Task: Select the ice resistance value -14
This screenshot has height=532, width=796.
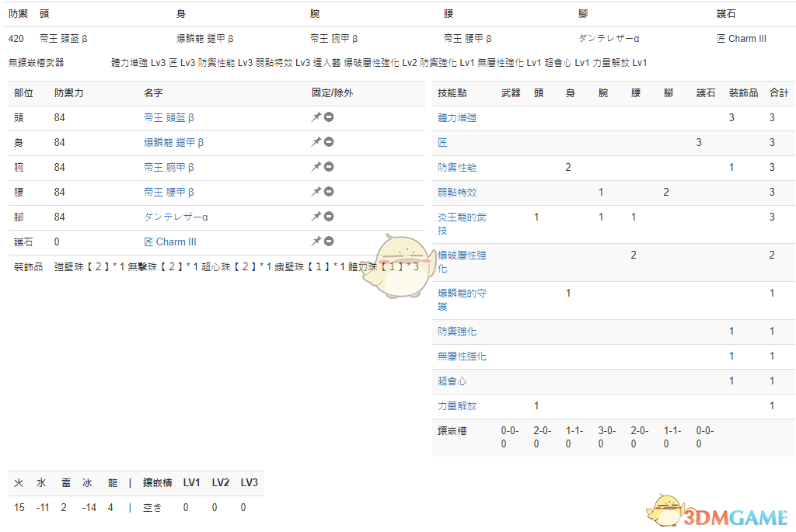Action: pos(89,508)
